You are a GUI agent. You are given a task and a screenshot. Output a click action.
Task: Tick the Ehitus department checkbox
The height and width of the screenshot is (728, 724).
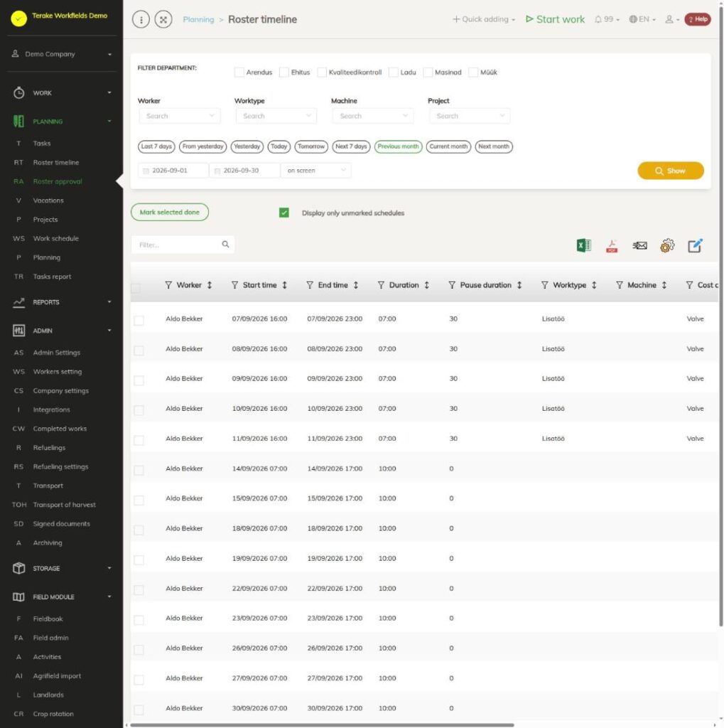[x=284, y=72]
